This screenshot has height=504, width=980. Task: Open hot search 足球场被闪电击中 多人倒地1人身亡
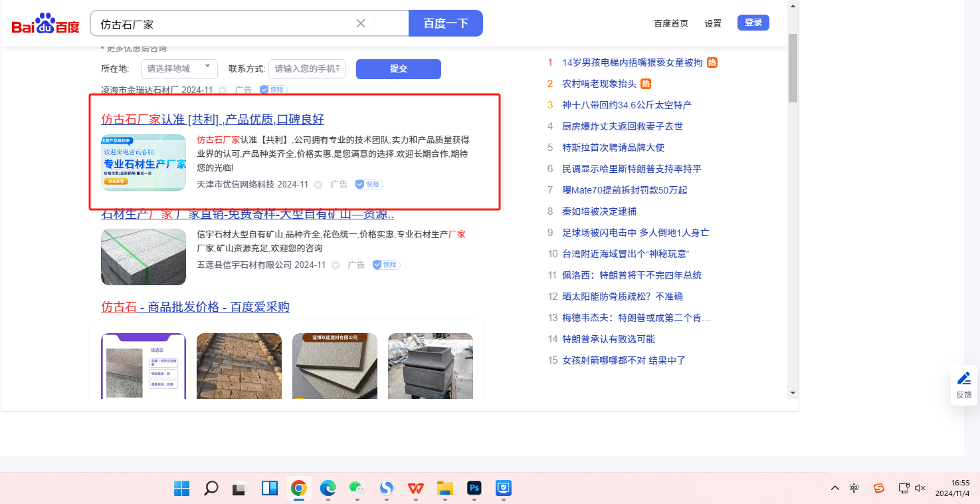[x=636, y=233]
